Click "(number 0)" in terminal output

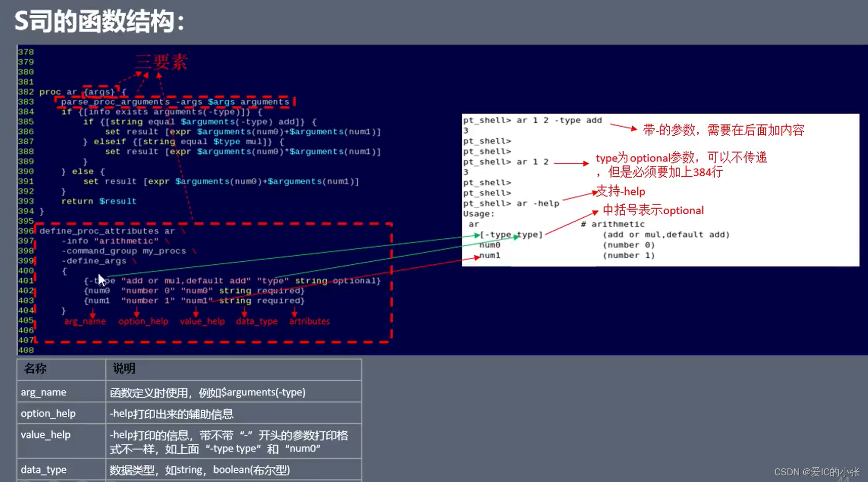pos(629,245)
